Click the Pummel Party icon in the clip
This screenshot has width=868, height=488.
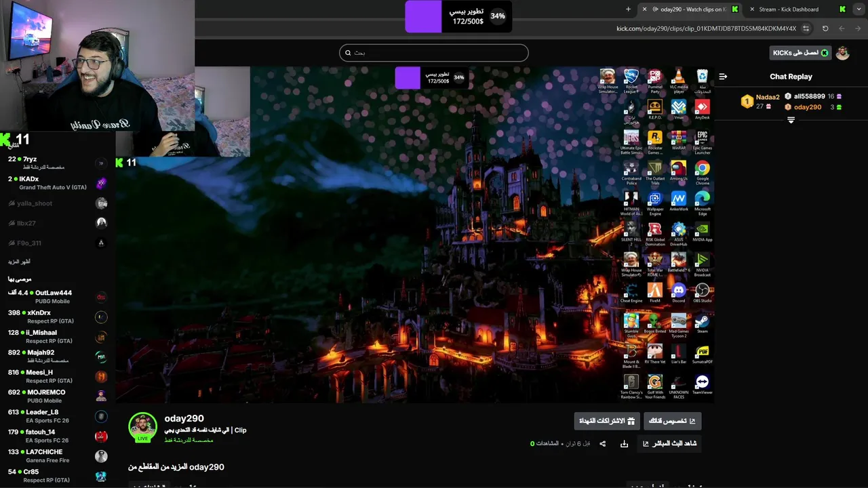[654, 81]
